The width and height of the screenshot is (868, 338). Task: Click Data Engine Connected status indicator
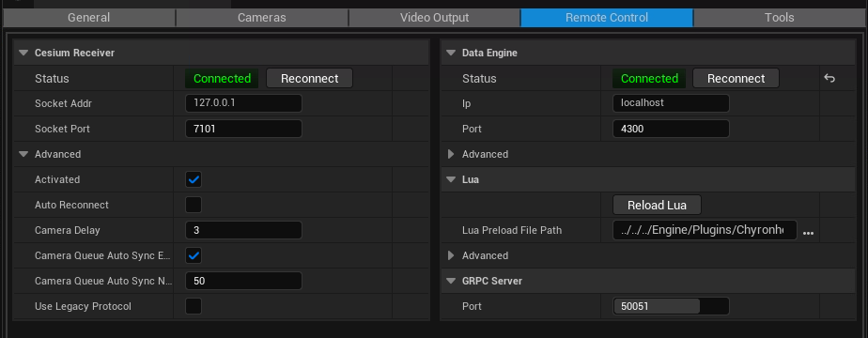click(649, 79)
